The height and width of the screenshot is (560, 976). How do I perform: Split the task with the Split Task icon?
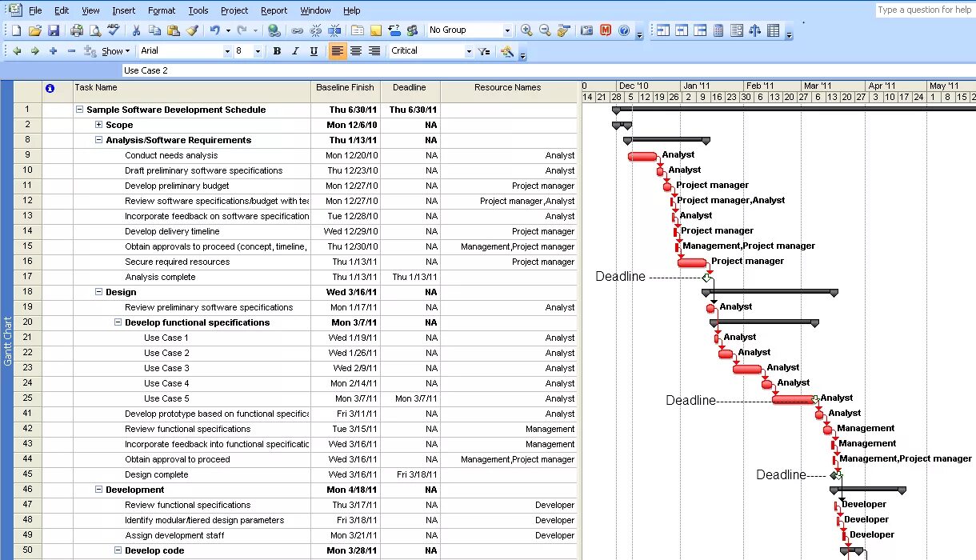(x=334, y=30)
